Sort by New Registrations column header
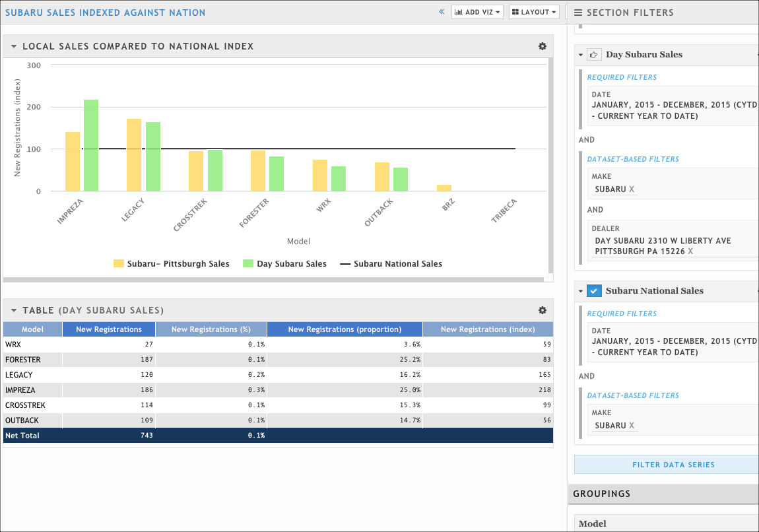The width and height of the screenshot is (759, 532). click(108, 329)
